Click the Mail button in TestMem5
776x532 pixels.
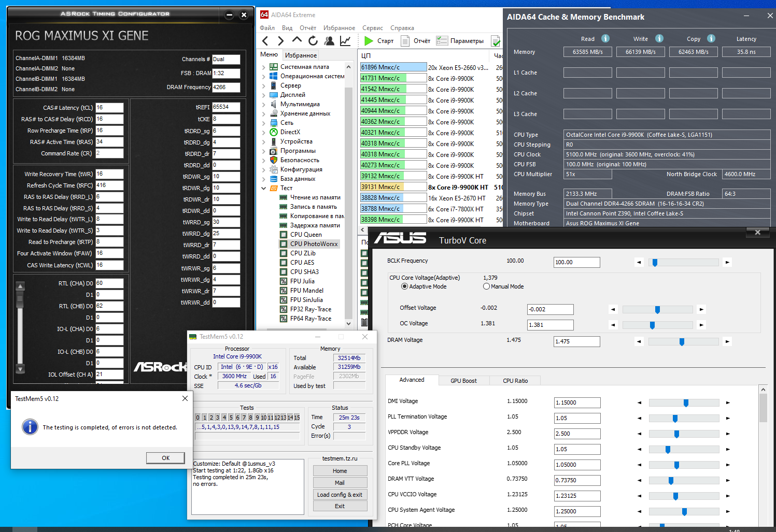tap(340, 483)
